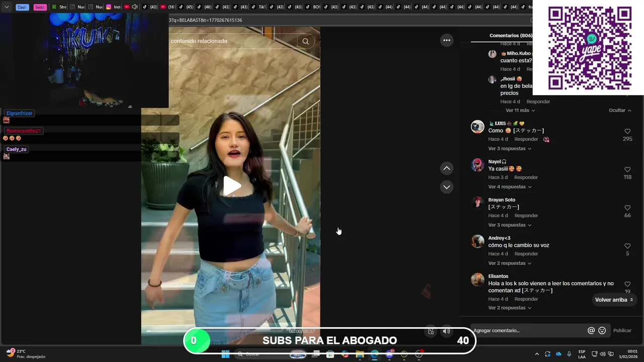The height and width of the screenshot is (362, 644).
Task: Switch to the Instagram 'Inst' tab
Action: 113,7
